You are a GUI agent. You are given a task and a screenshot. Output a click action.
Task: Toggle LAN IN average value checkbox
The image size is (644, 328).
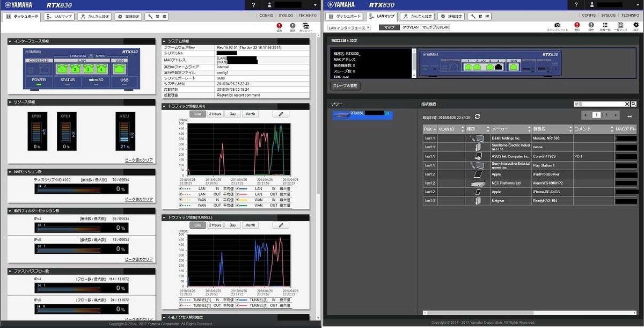[181, 188]
